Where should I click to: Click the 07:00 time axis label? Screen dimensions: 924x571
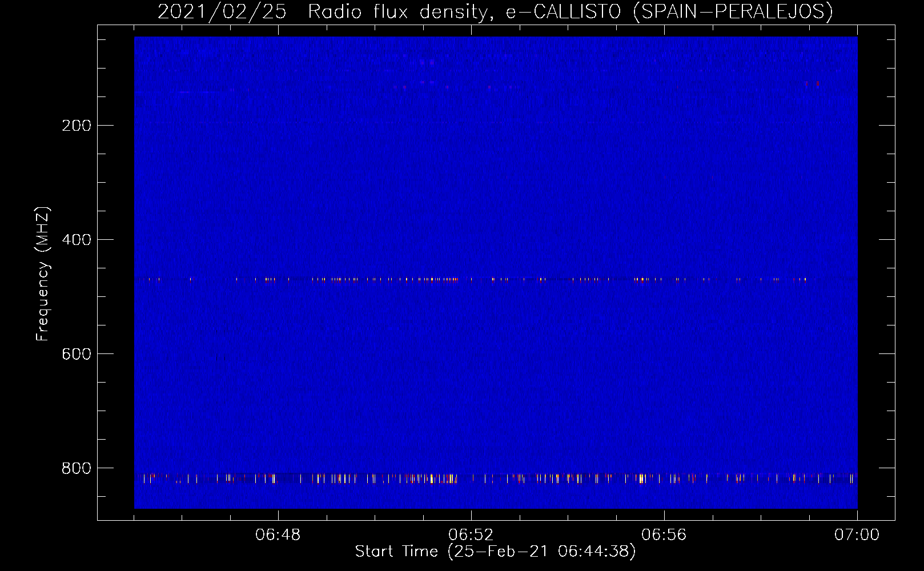[x=857, y=535]
